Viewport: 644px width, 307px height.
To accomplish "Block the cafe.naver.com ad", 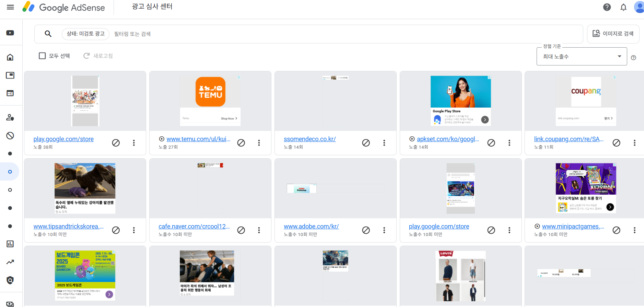I will pyautogui.click(x=241, y=230).
